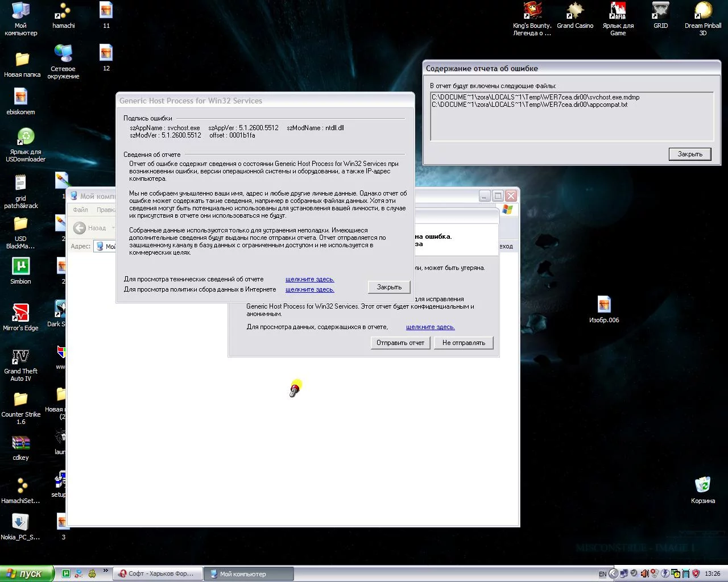Image resolution: width=728 pixels, height=582 pixels.
Task: Click Закрыть in the report contents window
Action: [x=690, y=154]
